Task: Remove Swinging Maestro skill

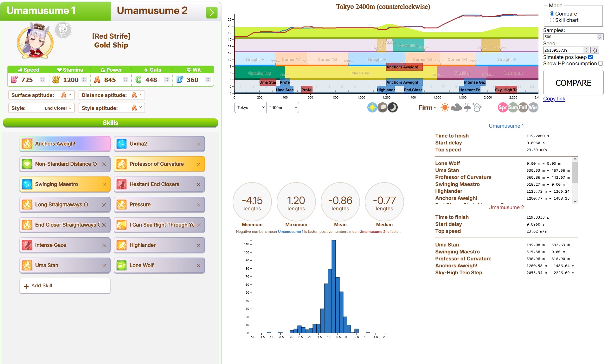Action: pos(104,184)
